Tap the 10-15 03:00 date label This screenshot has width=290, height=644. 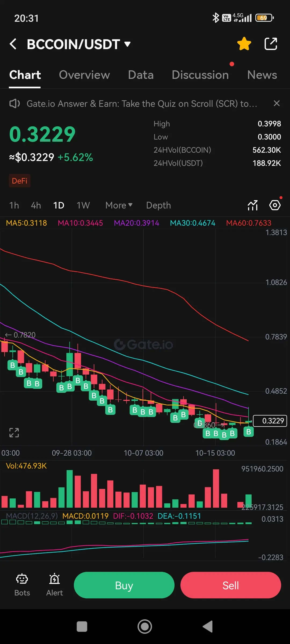[215, 453]
